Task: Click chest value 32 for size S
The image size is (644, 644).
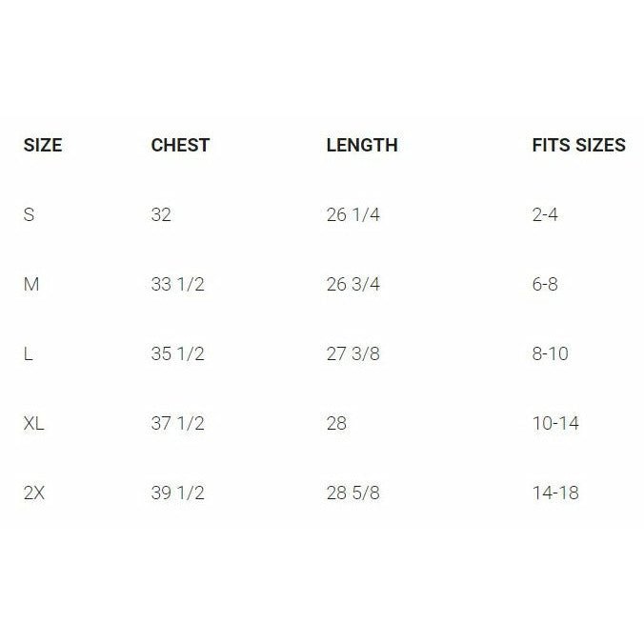Action: [161, 215]
